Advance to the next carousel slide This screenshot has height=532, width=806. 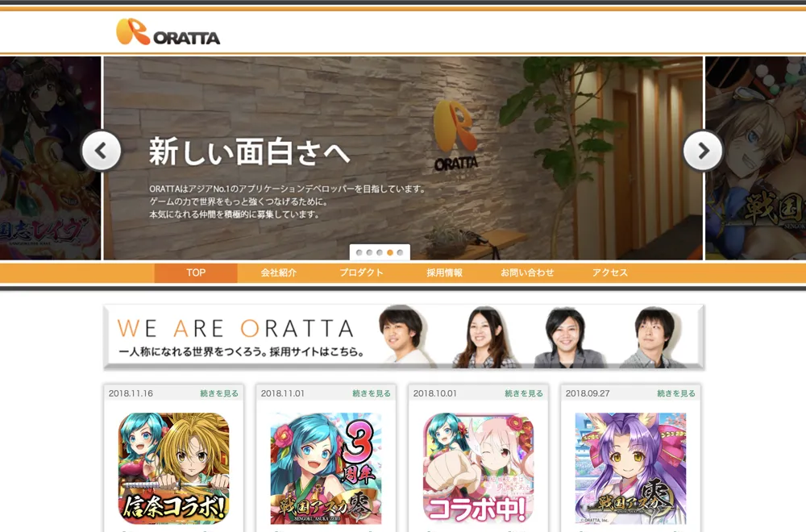coord(703,151)
